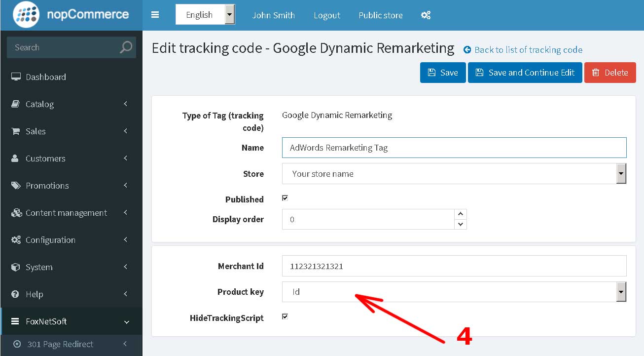The width and height of the screenshot is (644, 356).
Task: Click the Sales cart icon
Action: [x=16, y=131]
